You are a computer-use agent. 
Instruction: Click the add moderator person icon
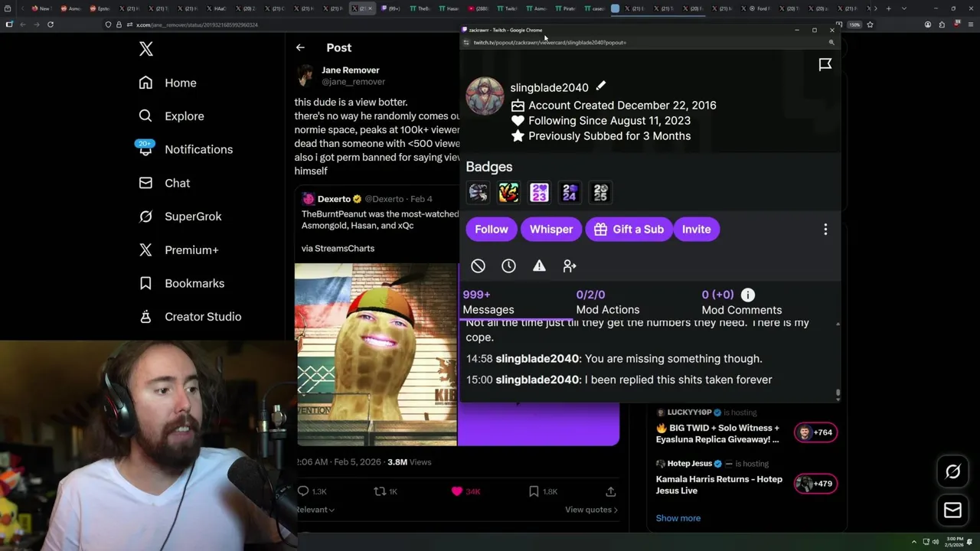click(x=570, y=266)
